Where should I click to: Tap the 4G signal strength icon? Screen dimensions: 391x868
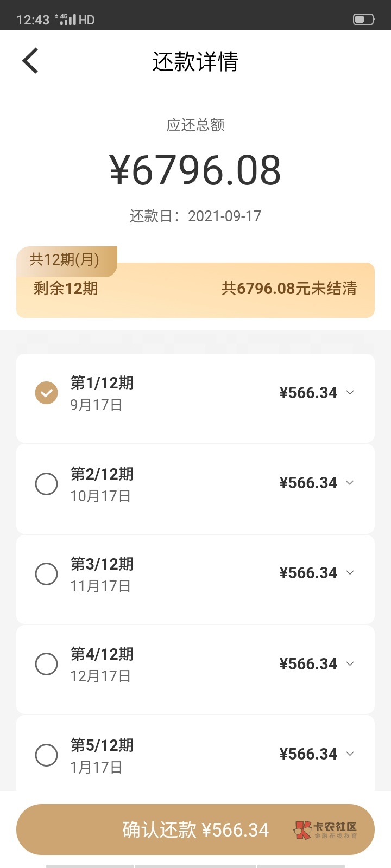(x=65, y=20)
